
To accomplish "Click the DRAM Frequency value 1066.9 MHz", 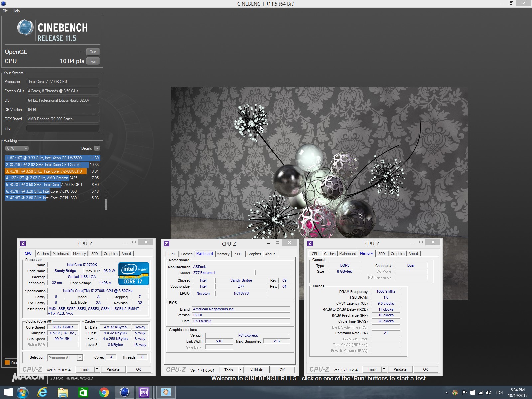I will tap(386, 292).
